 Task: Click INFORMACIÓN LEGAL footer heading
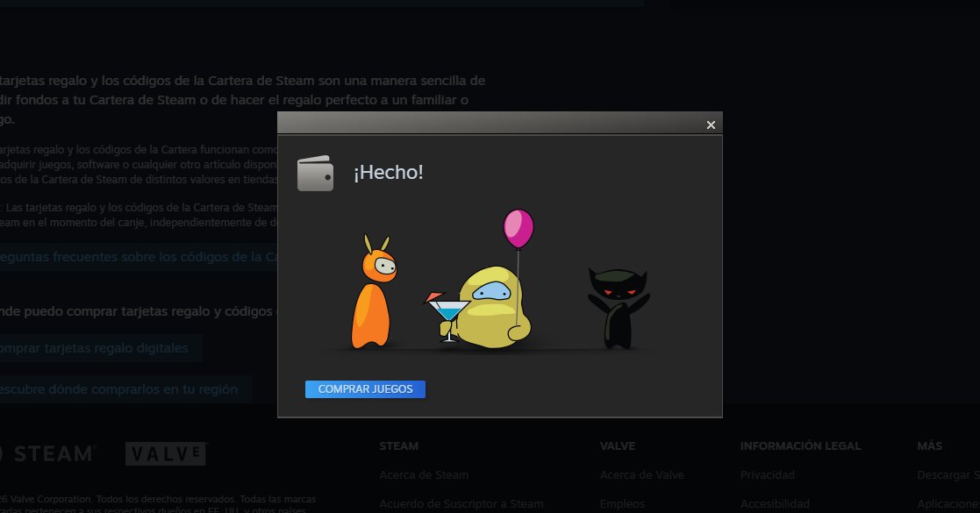point(801,446)
